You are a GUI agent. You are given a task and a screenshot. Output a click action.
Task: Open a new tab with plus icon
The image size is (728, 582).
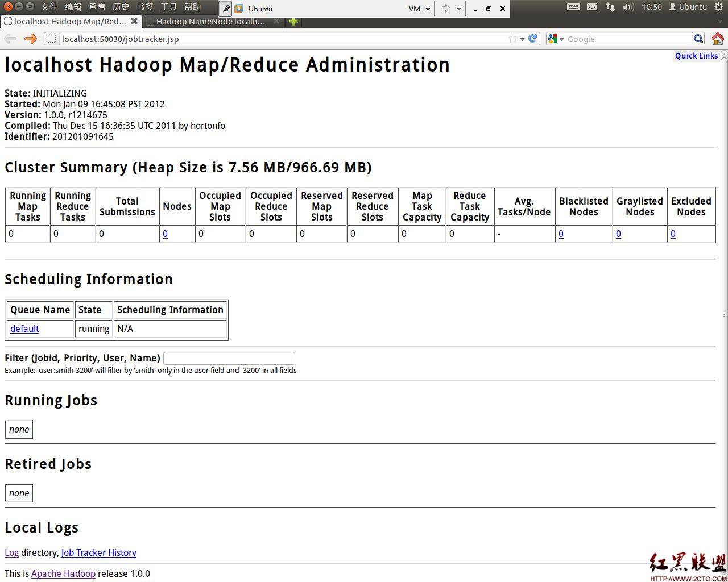pos(293,22)
